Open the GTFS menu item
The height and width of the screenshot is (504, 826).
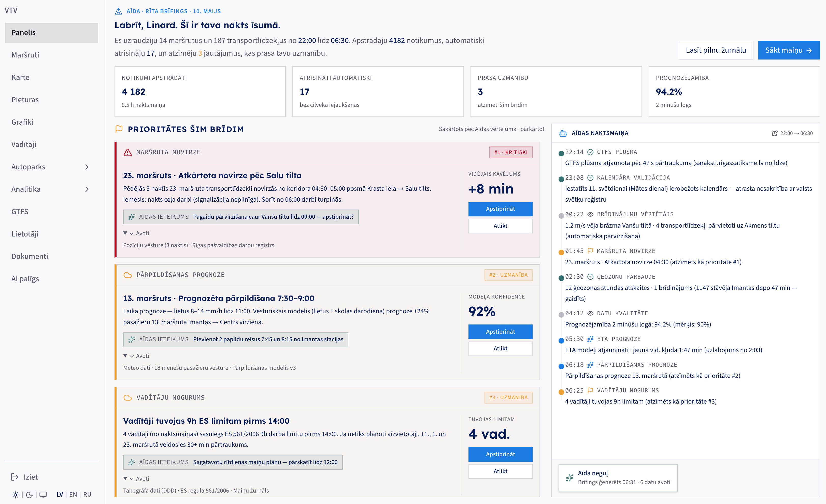point(51,212)
